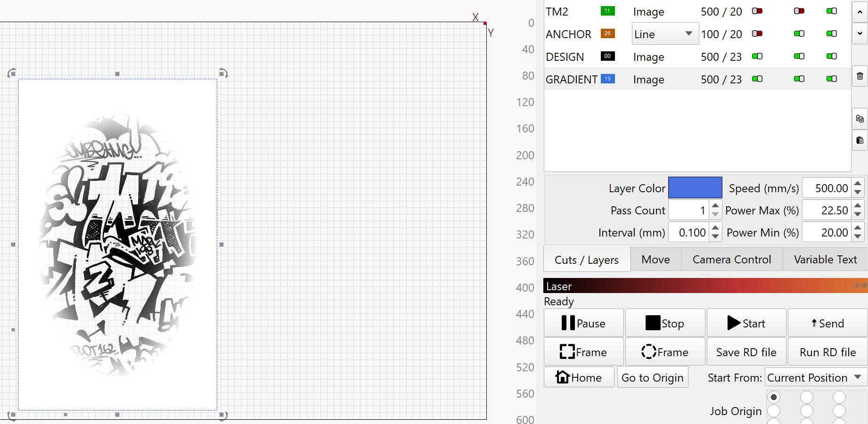Open the Line mode dropdown for ANCHOR layer
The width and height of the screenshot is (868, 424).
[x=664, y=34]
